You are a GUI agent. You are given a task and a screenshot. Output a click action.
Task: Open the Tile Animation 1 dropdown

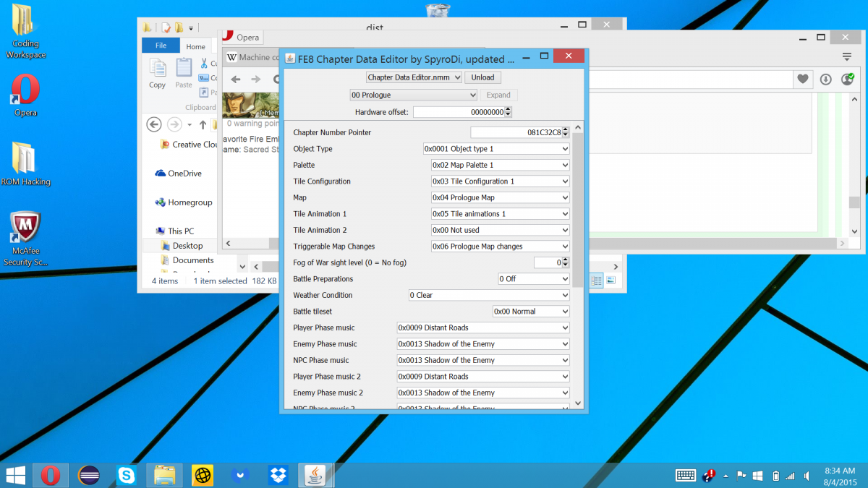point(501,214)
